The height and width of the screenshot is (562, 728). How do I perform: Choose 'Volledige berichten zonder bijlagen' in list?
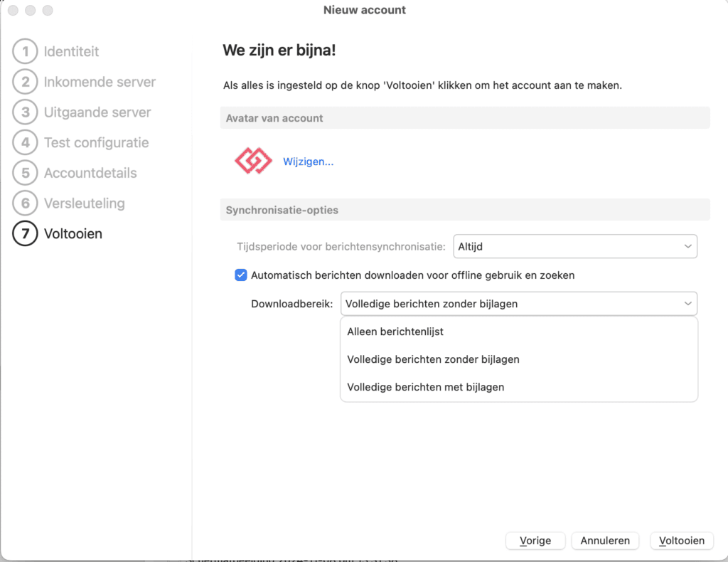[x=433, y=359]
